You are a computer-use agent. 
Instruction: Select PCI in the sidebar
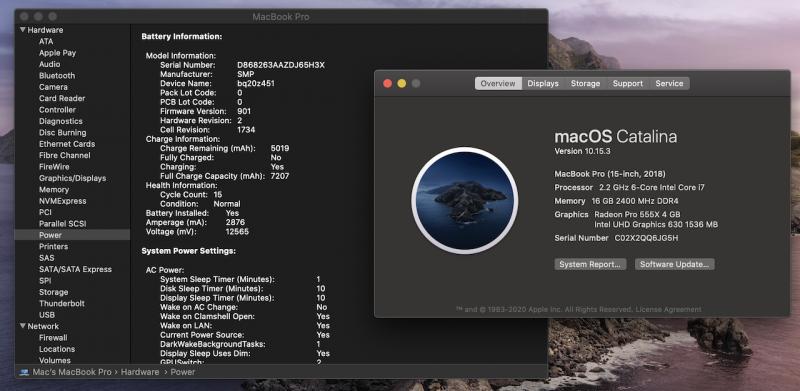click(x=45, y=212)
